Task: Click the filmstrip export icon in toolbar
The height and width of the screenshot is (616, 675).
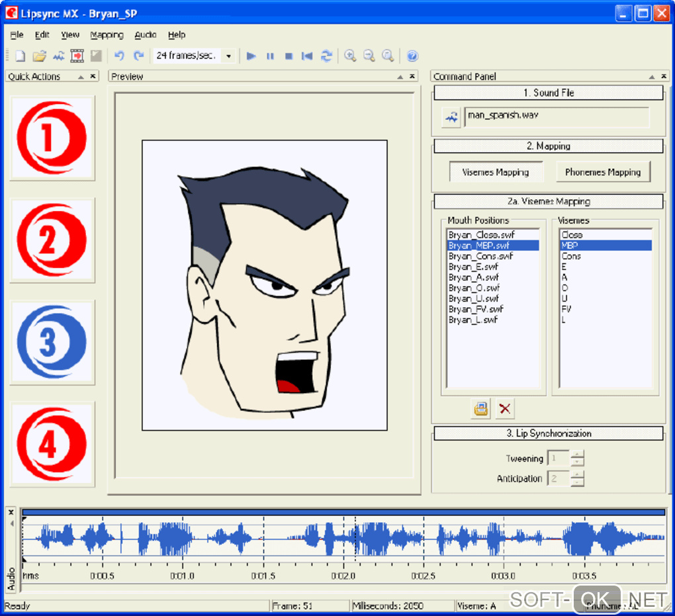Action: [77, 56]
